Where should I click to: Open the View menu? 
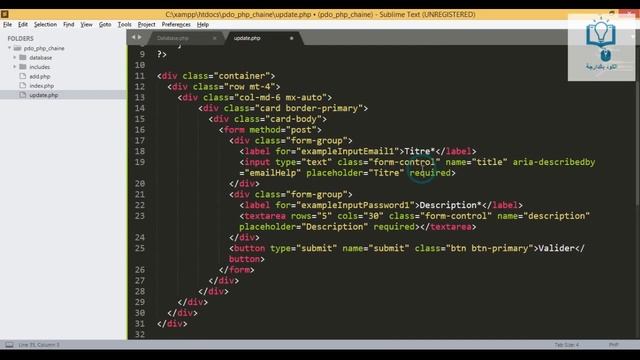(86, 24)
